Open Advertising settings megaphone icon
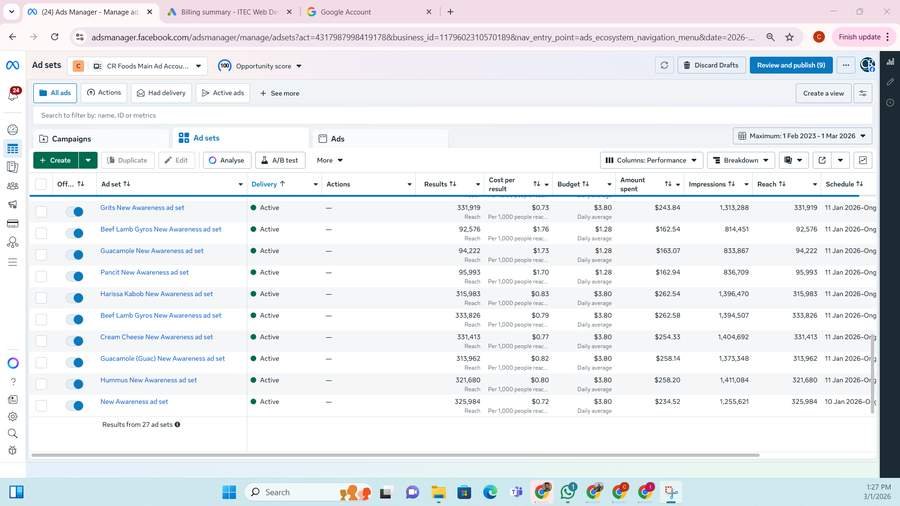Screen dimensions: 900x506 13,204
